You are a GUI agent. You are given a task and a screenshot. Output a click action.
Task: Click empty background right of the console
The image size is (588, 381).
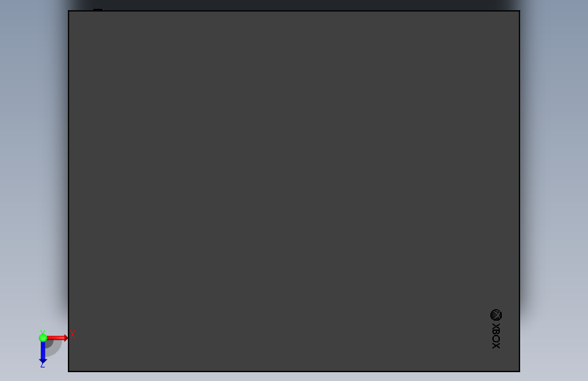[x=555, y=188]
